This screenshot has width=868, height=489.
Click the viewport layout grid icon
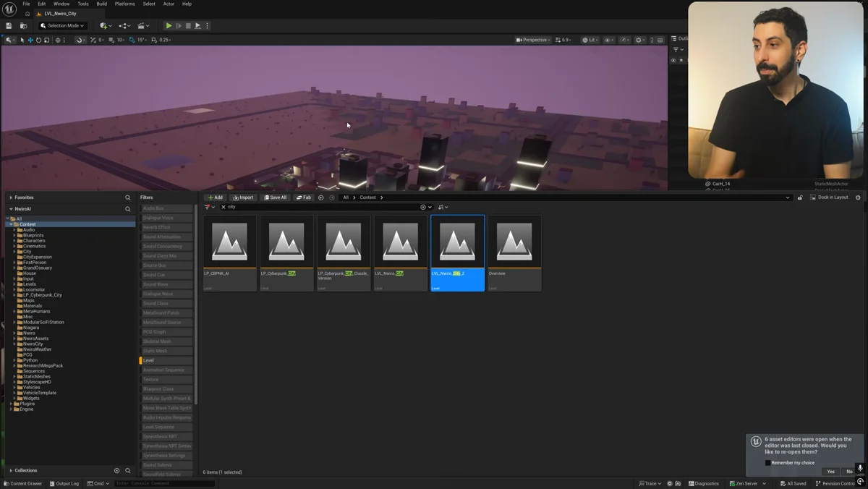pos(660,40)
